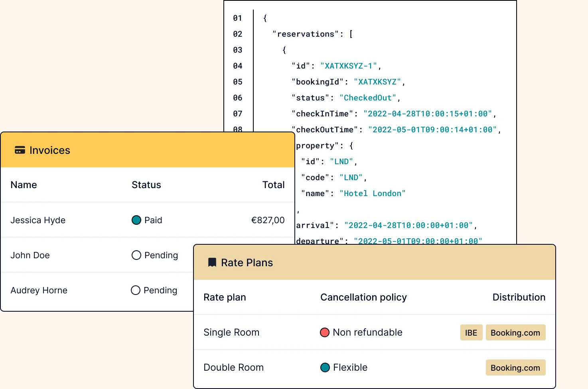Select the Audrey Horne invoice name

tap(39, 290)
